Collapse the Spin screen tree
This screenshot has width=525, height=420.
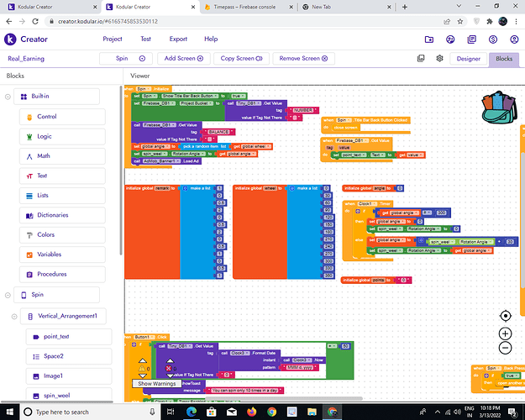tap(8, 295)
